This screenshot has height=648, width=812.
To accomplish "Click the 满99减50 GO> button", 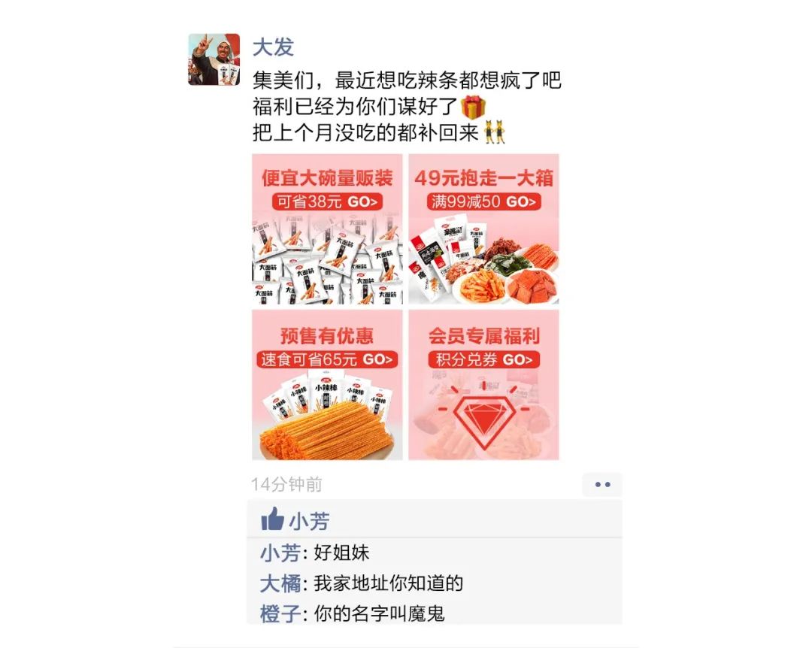I will click(x=483, y=201).
